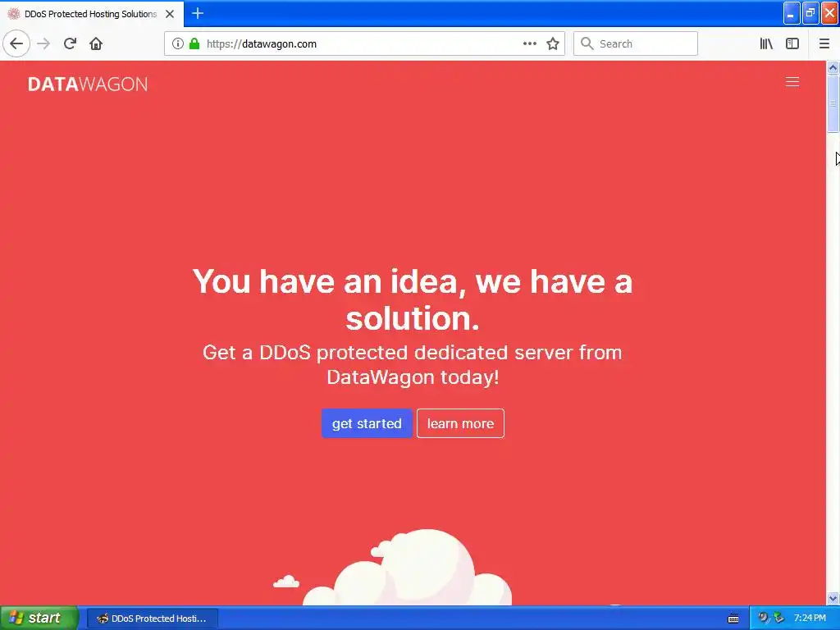Click the 'You have an idea' headline
Viewport: 840px width, 630px height.
[x=412, y=299]
